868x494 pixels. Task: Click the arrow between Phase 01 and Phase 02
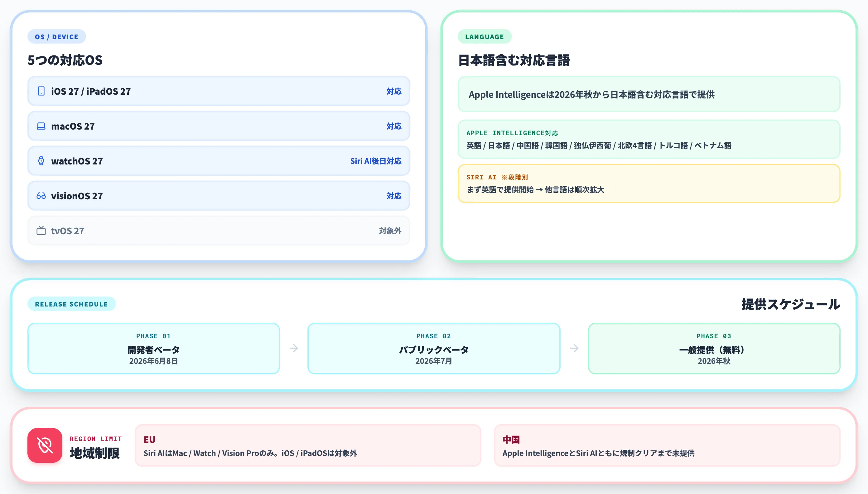pos(294,349)
